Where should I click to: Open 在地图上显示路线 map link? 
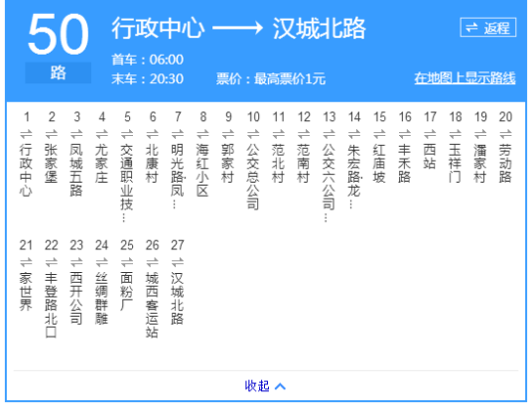pos(465,78)
